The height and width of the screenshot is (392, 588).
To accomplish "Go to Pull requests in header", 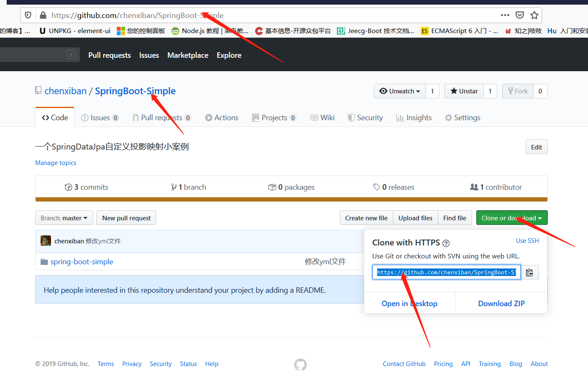I will click(110, 55).
